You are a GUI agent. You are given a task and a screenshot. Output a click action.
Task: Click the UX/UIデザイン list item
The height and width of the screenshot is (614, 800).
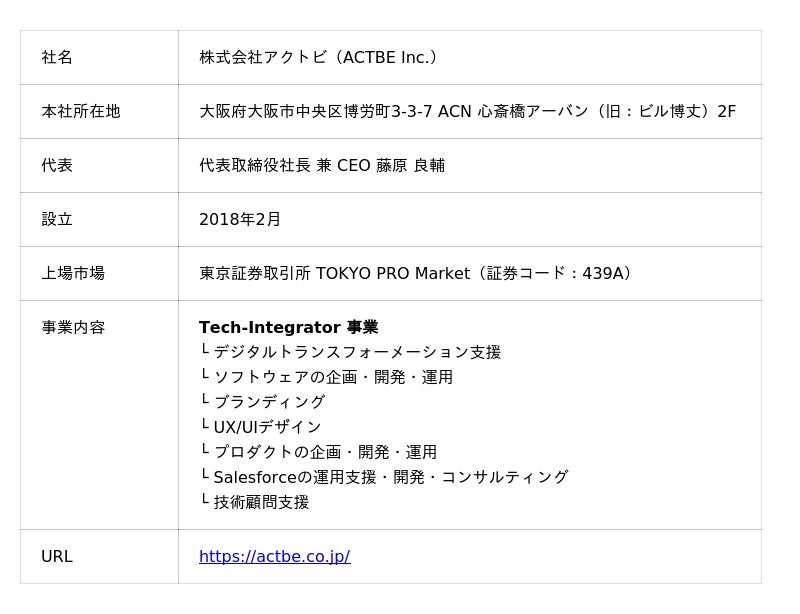[x=267, y=428]
